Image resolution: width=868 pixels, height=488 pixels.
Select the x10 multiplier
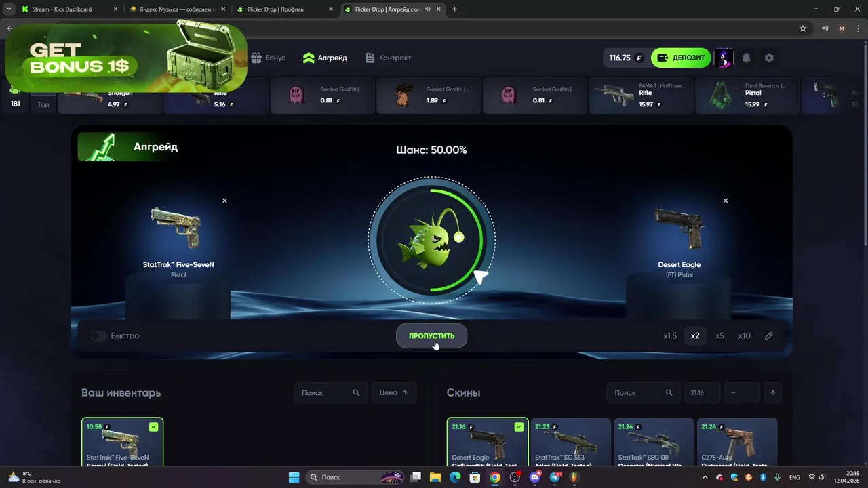[x=744, y=335]
